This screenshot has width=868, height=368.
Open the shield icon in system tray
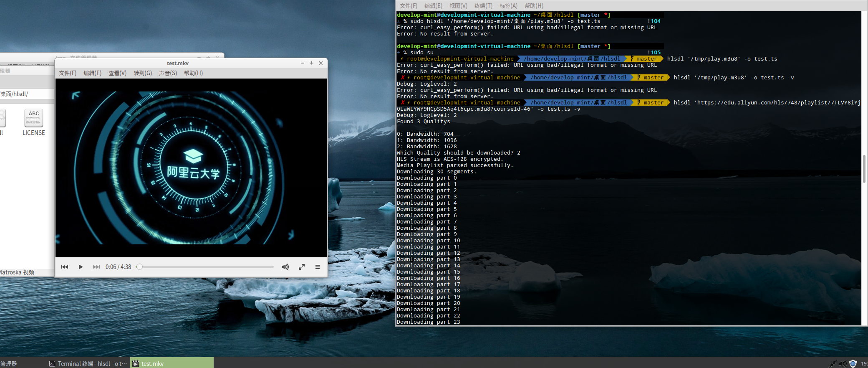click(853, 364)
